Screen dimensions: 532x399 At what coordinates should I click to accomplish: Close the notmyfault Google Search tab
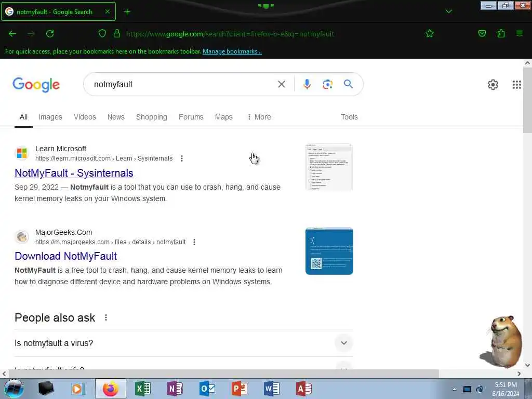[x=107, y=11]
